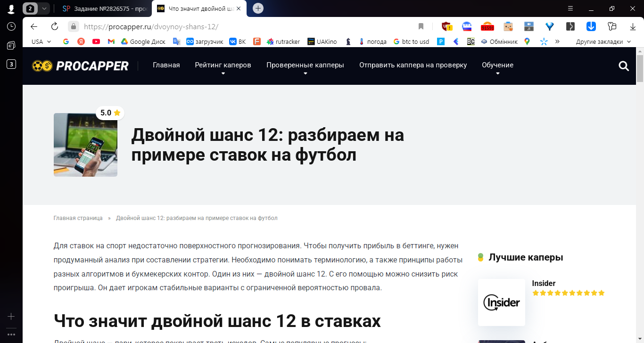Open the Gmail bookmark icon
This screenshot has width=644, height=343.
(x=111, y=41)
